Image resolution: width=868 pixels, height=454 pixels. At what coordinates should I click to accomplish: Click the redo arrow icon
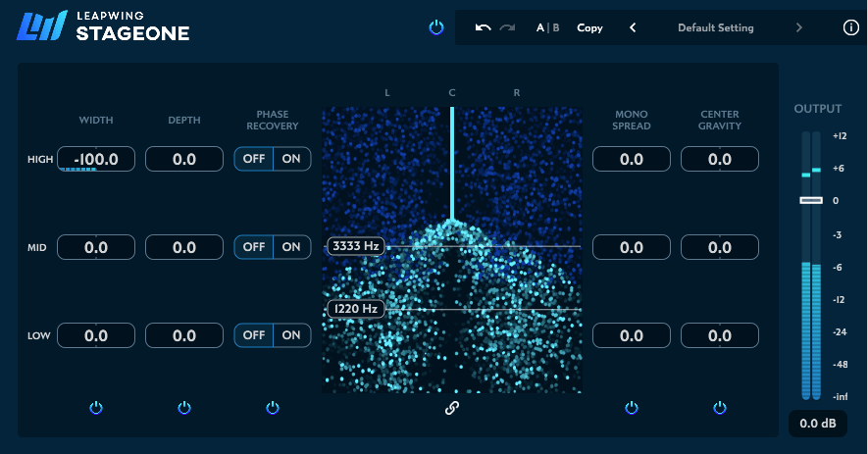507,27
